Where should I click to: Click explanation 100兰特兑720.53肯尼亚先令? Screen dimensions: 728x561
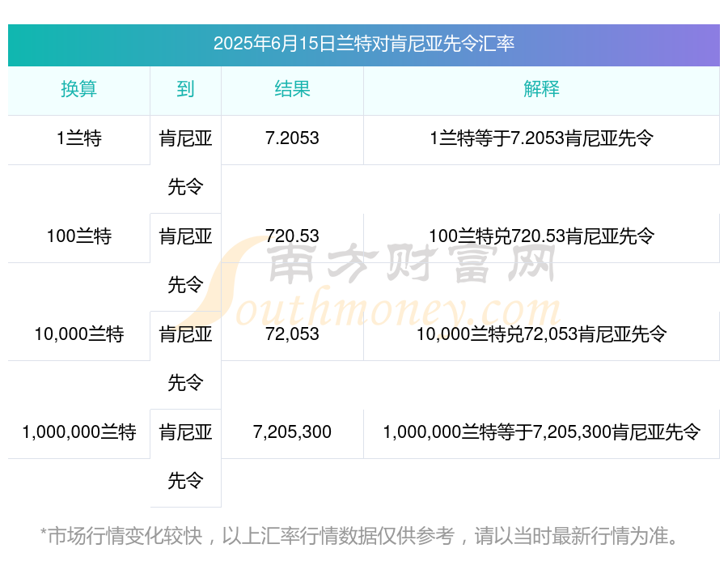[541, 236]
